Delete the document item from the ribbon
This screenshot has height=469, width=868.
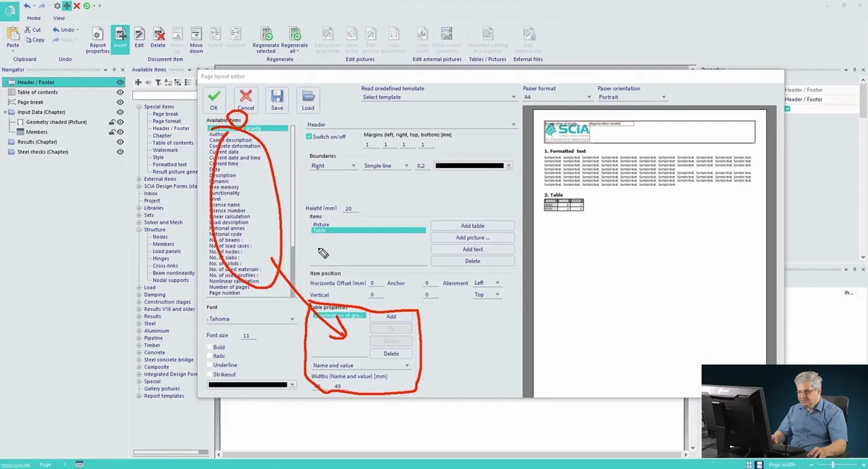(158, 38)
